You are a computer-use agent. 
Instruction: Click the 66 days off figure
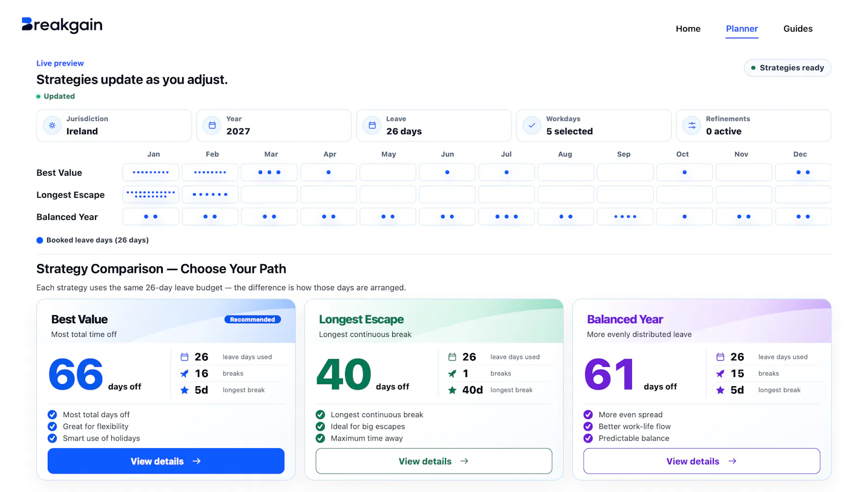point(76,374)
